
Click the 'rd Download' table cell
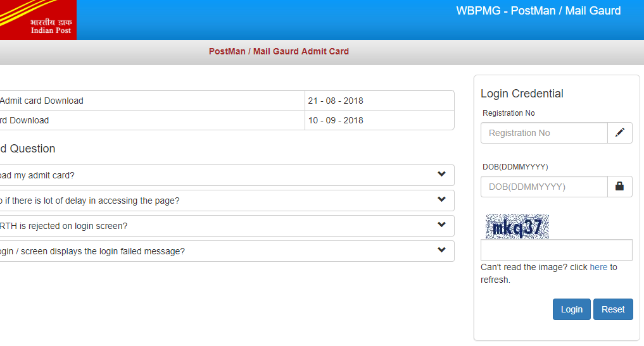tap(152, 120)
